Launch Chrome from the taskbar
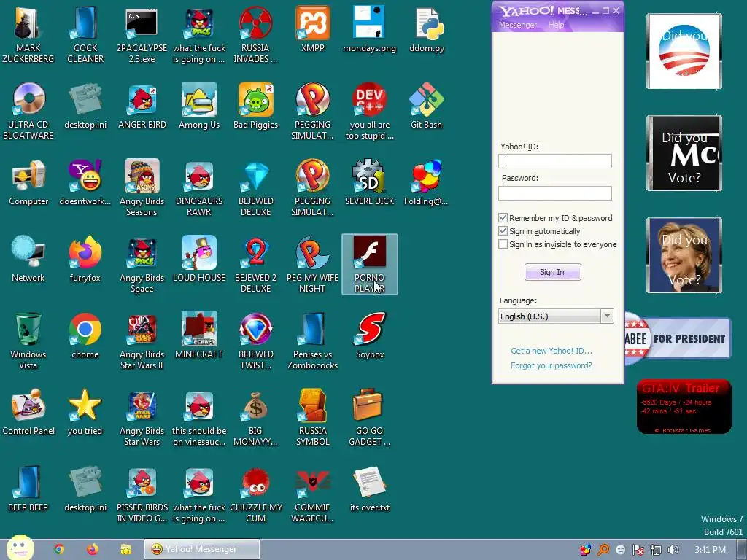 [x=59, y=549]
